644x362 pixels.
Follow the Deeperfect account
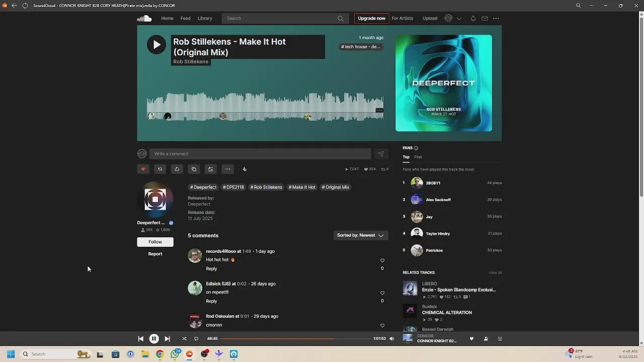pyautogui.click(x=155, y=242)
